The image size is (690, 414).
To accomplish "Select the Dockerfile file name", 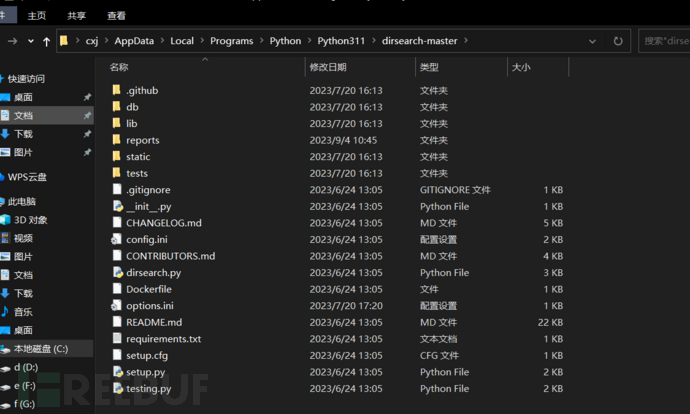I will 149,289.
